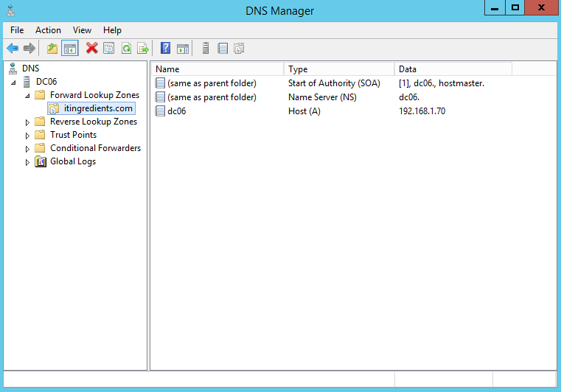Click the red Delete X icon
This screenshot has height=392, width=561.
[91, 49]
